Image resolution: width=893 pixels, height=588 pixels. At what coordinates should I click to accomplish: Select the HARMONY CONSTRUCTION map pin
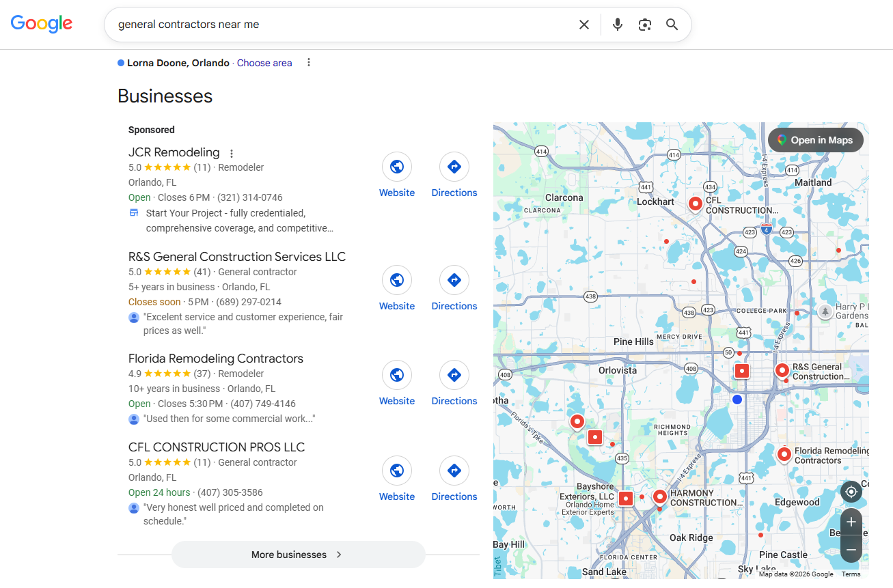coord(660,497)
